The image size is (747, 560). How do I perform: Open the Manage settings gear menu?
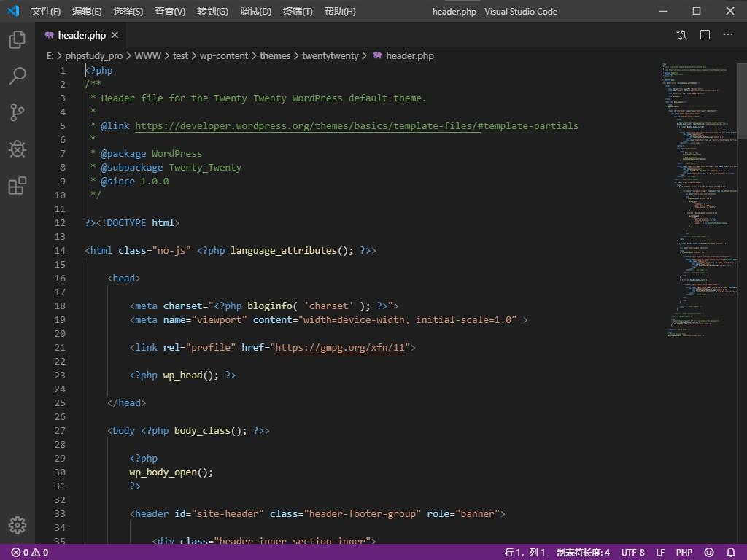click(x=16, y=525)
